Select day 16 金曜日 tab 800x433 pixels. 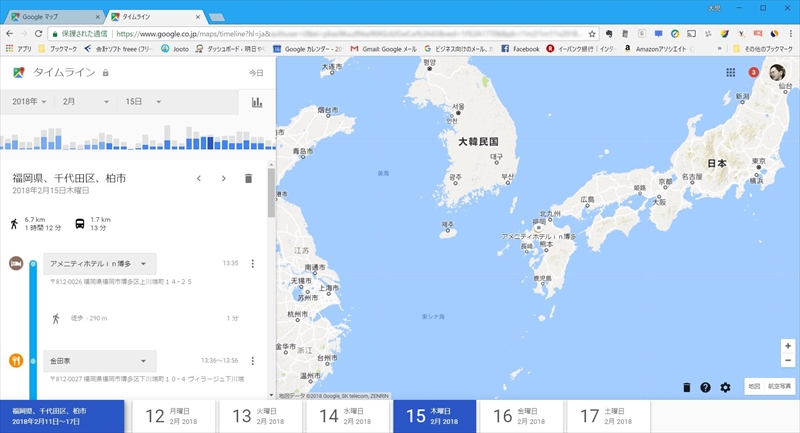click(521, 417)
